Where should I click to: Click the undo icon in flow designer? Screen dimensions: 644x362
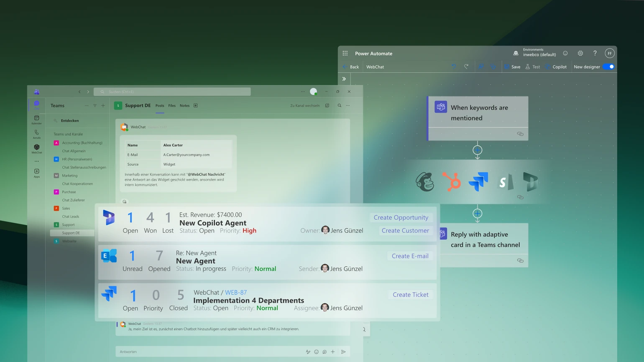pos(454,66)
